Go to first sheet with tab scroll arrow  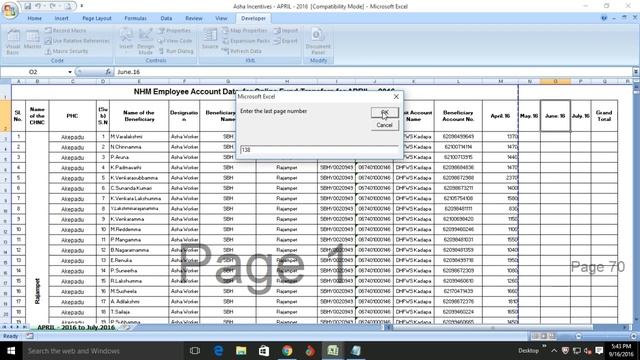4,327
